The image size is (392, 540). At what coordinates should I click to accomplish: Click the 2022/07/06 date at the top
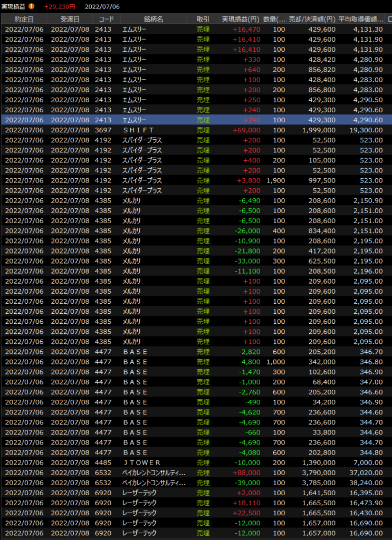102,6
